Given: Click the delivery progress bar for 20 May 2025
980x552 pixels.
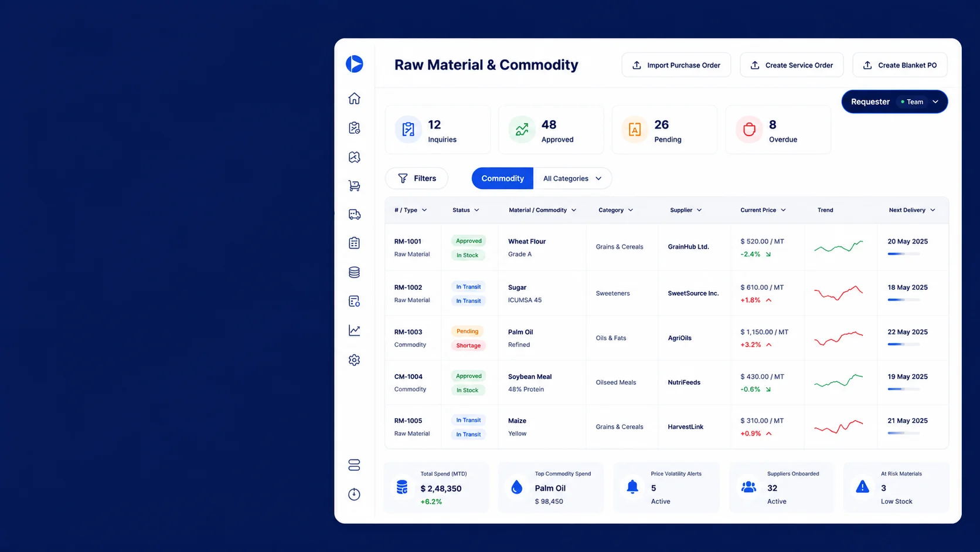Looking at the screenshot, I should [x=903, y=254].
